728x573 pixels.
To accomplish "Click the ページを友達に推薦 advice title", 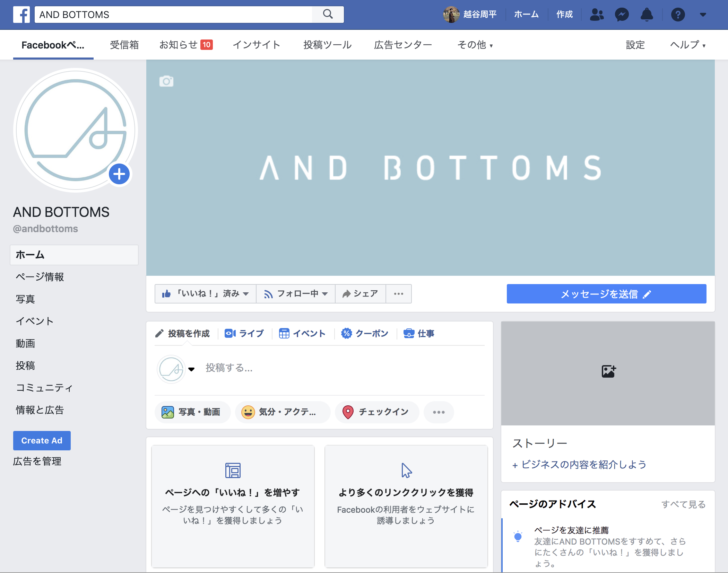I will point(571,530).
